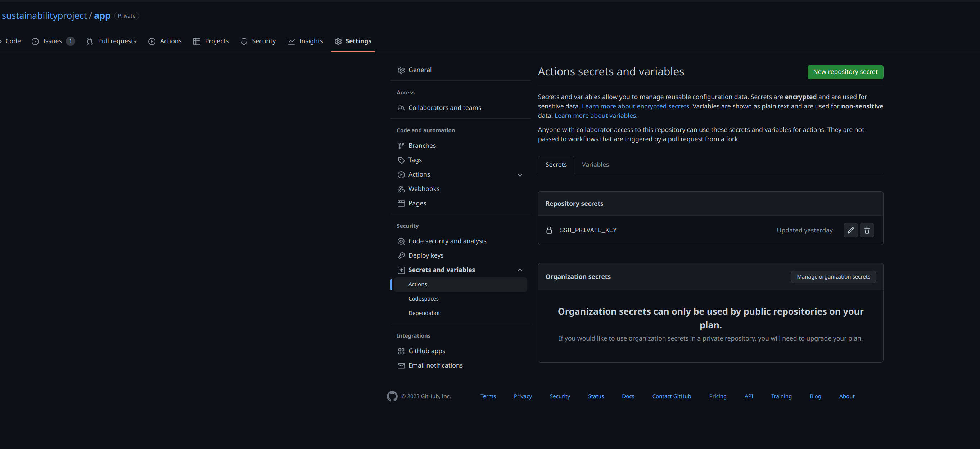Open the Learn more about variables link

tap(595, 115)
